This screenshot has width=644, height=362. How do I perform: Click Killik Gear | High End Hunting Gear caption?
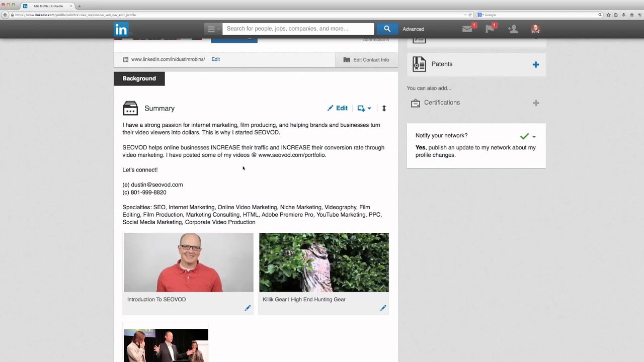click(304, 300)
